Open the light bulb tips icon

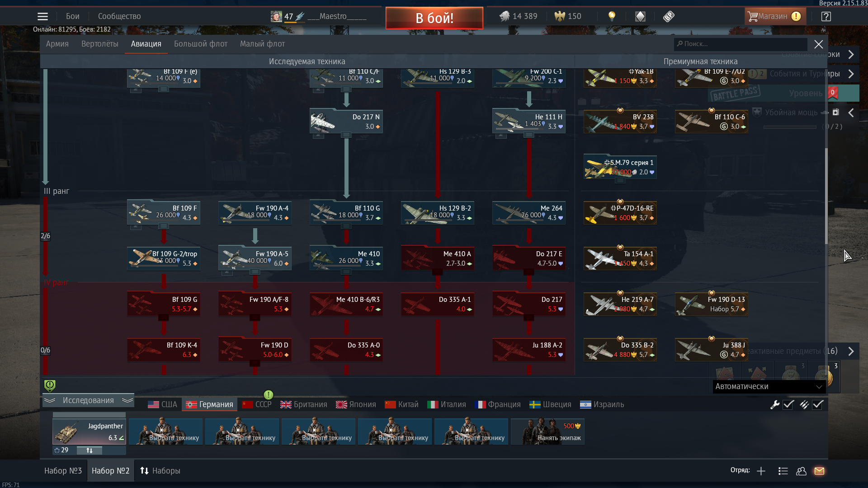point(612,16)
